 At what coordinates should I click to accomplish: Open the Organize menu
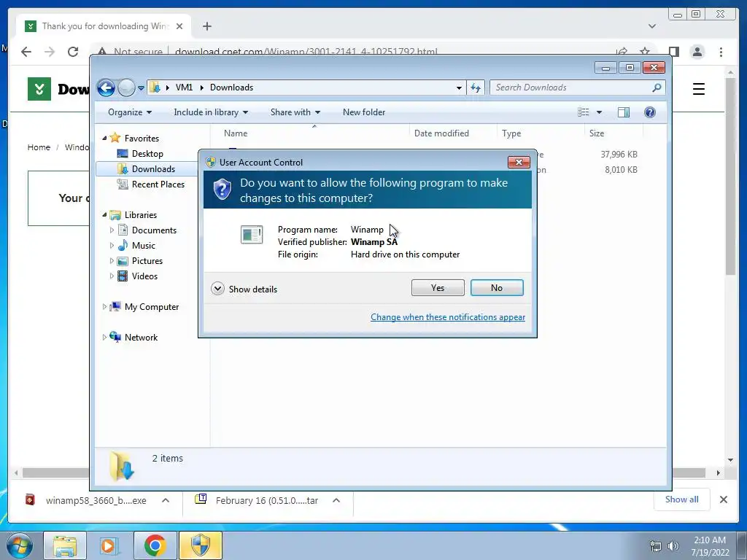[x=130, y=112]
